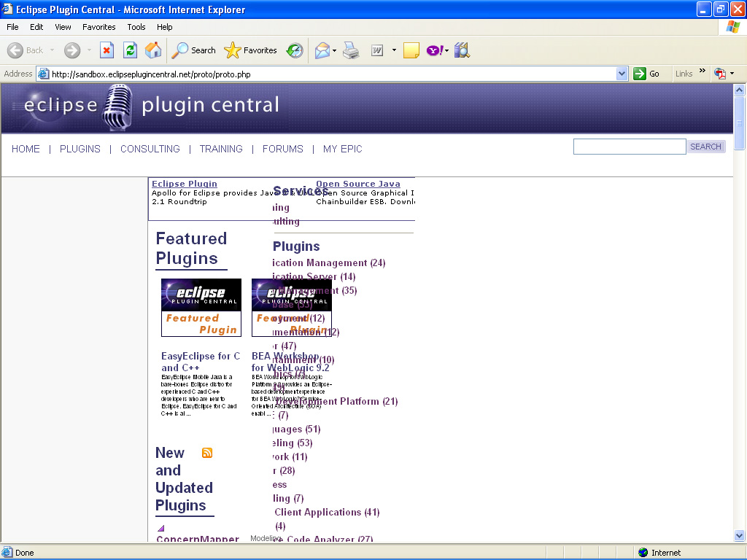Open MY EPIC navigation link
The height and width of the screenshot is (560, 747).
coord(343,149)
